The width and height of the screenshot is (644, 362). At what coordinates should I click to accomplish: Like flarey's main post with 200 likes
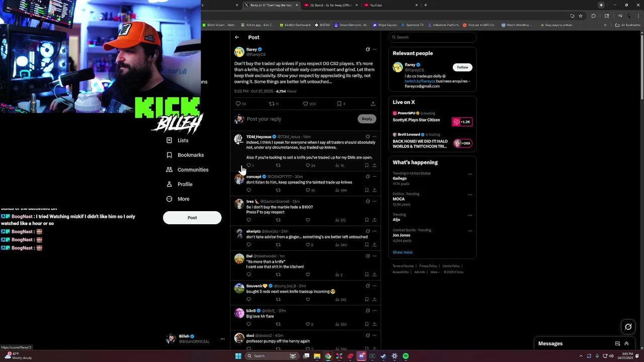click(x=305, y=104)
